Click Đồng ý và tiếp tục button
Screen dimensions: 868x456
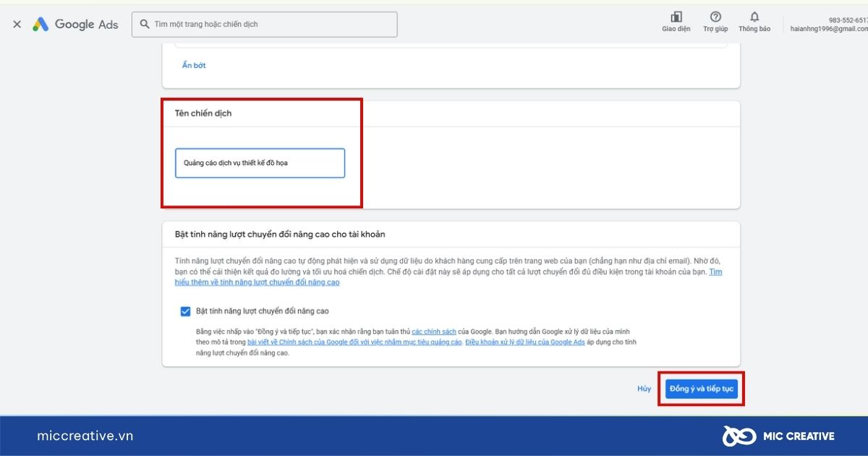click(x=702, y=389)
